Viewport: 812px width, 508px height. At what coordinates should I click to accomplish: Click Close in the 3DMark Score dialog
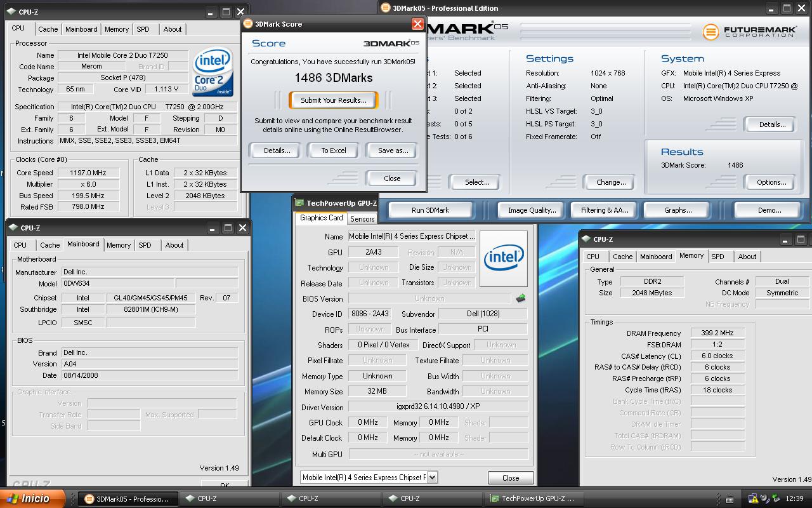tap(392, 178)
